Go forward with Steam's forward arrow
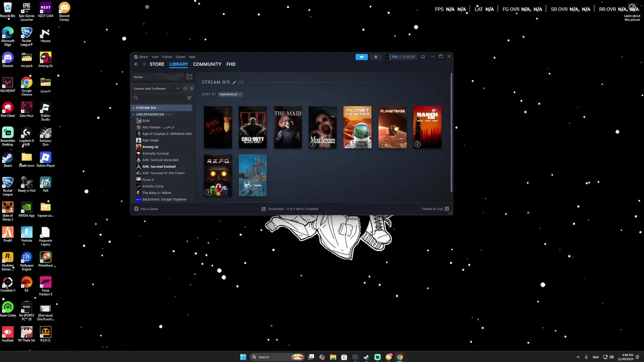 [144, 64]
